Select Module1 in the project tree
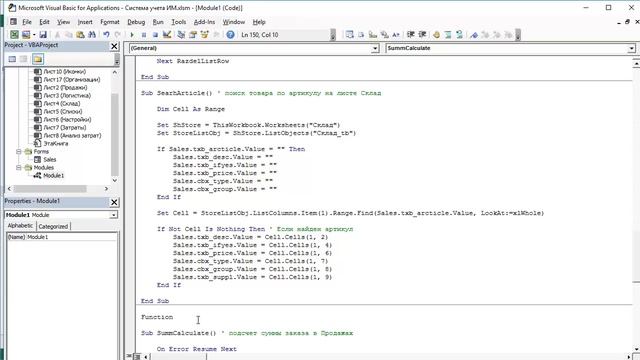 point(53,176)
